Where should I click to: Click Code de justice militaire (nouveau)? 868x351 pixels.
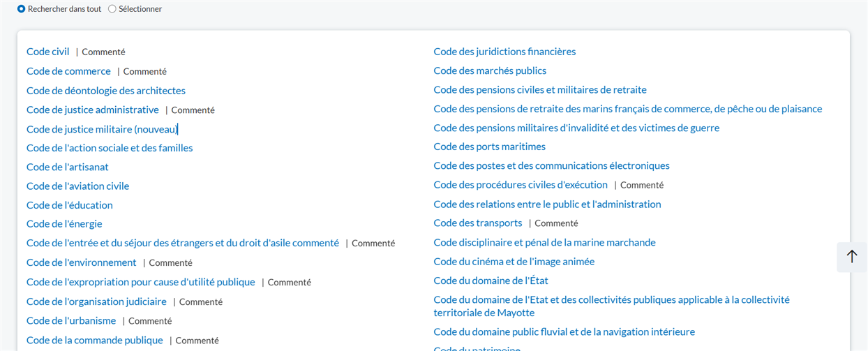[102, 129]
